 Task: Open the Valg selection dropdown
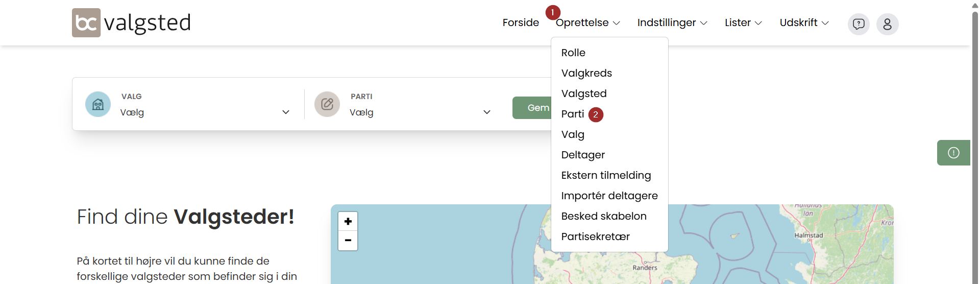204,112
